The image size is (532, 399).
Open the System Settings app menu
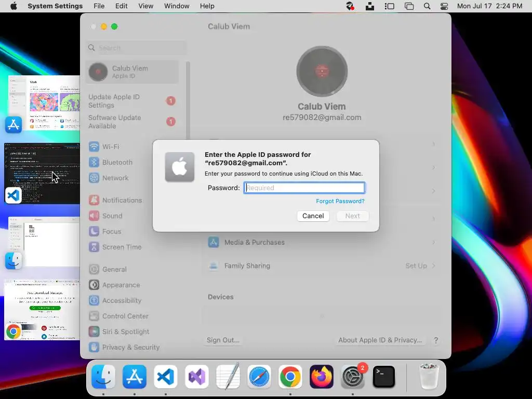pyautogui.click(x=55, y=6)
